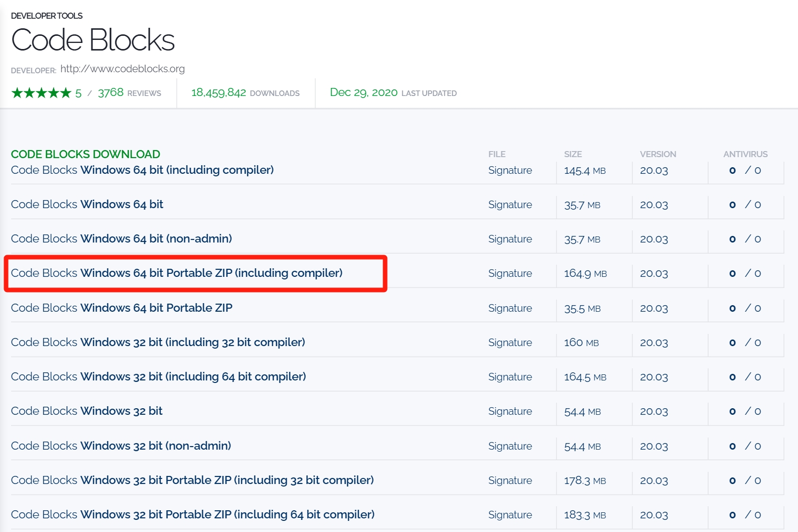Click the 183.3 MB size value
This screenshot has height=532, width=798.
585,515
